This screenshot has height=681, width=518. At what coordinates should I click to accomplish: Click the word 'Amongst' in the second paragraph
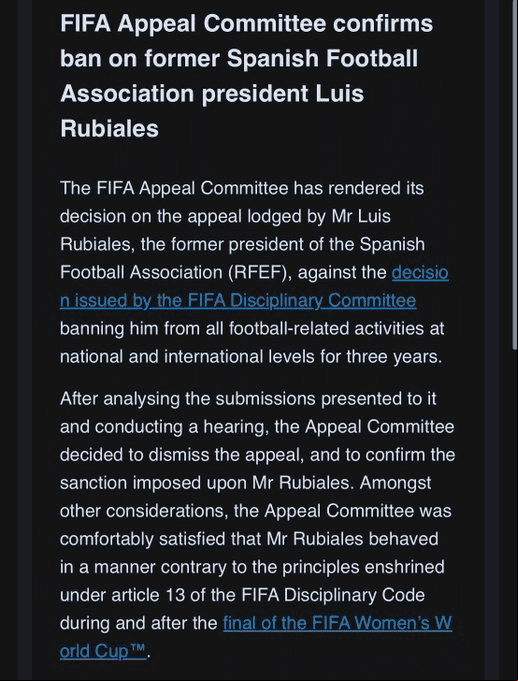click(x=396, y=483)
